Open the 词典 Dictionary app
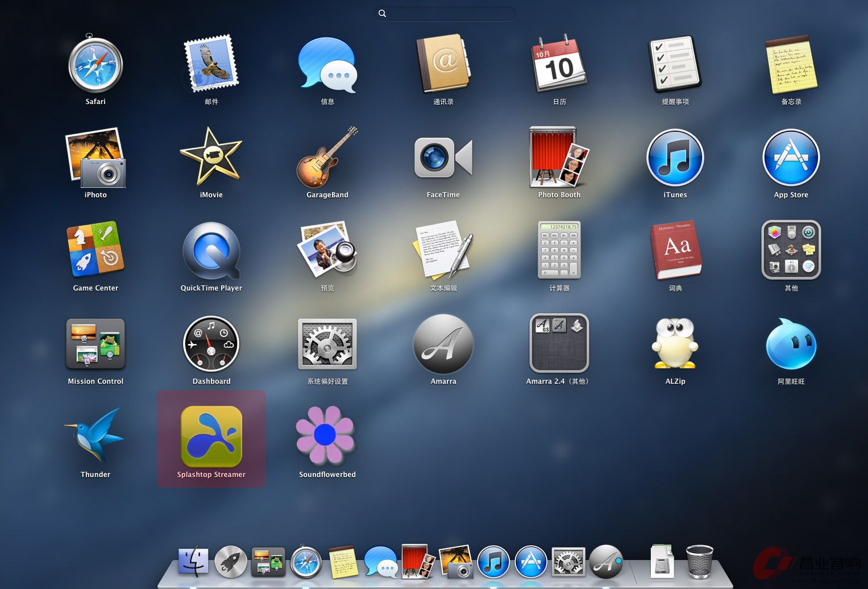 675,250
